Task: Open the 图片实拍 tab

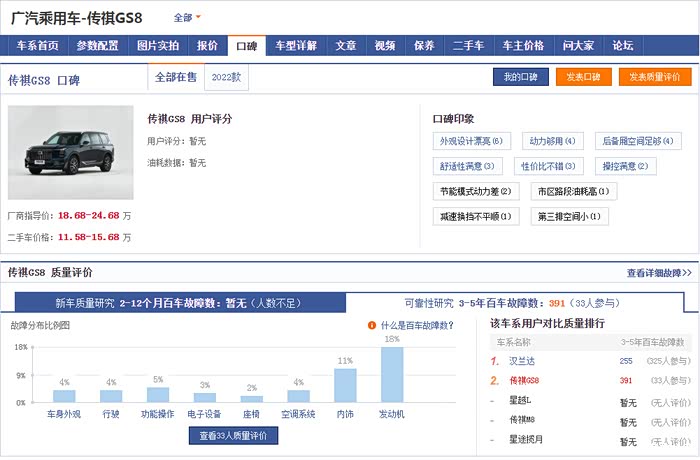Action: (158, 46)
